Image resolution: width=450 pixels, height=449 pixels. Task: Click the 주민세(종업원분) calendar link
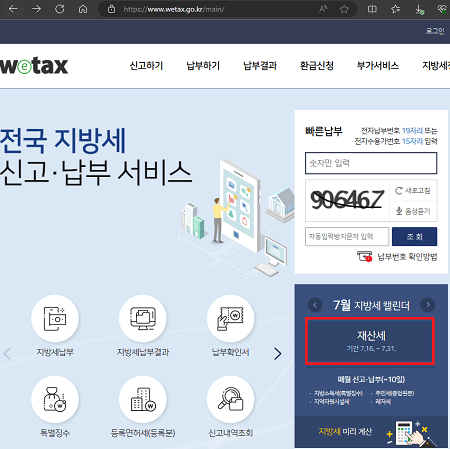point(394,393)
